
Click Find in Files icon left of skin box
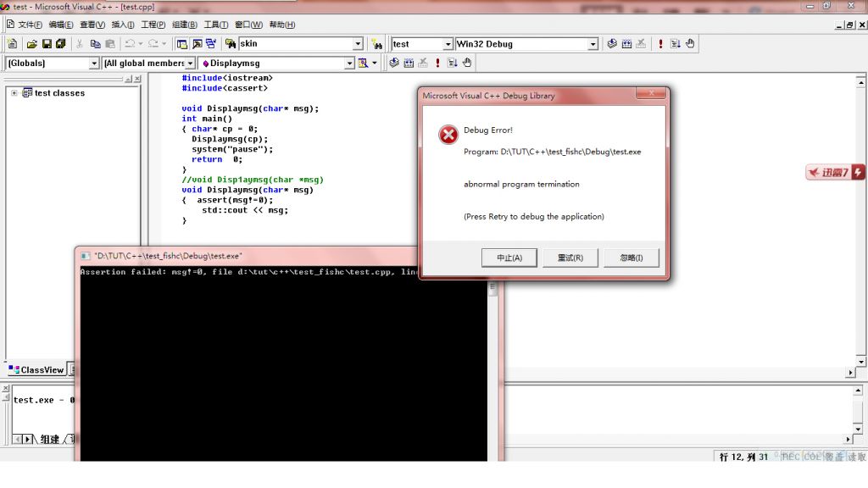(230, 44)
